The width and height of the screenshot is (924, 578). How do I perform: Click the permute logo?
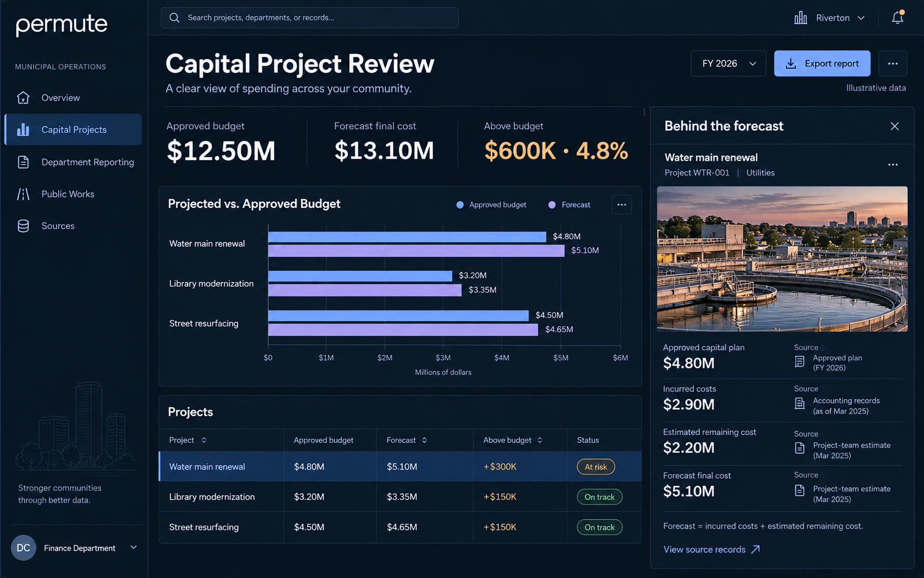coord(62,24)
